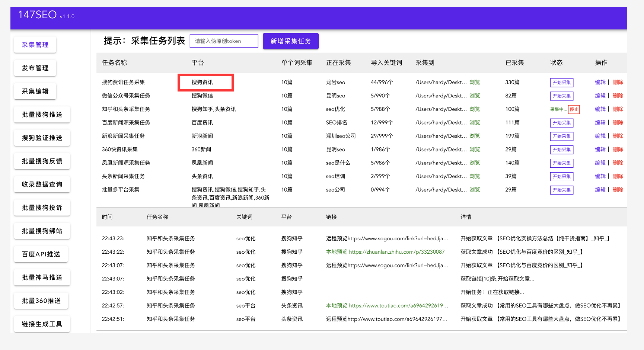The image size is (644, 350).
Task: Start collection for 批量多平台采集
Action: (x=562, y=190)
